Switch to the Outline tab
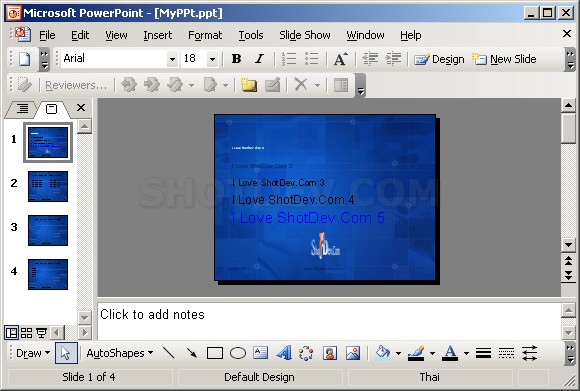 point(22,109)
